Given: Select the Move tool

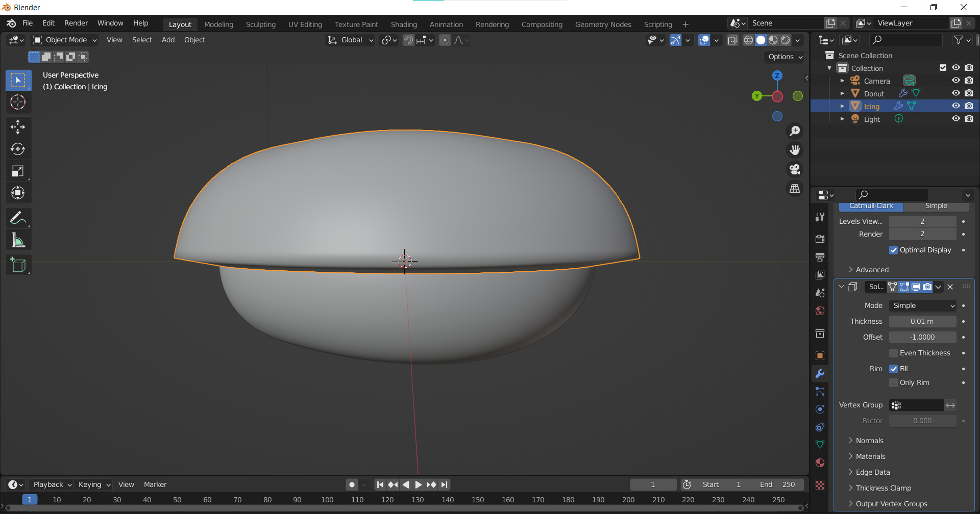Looking at the screenshot, I should [x=18, y=127].
